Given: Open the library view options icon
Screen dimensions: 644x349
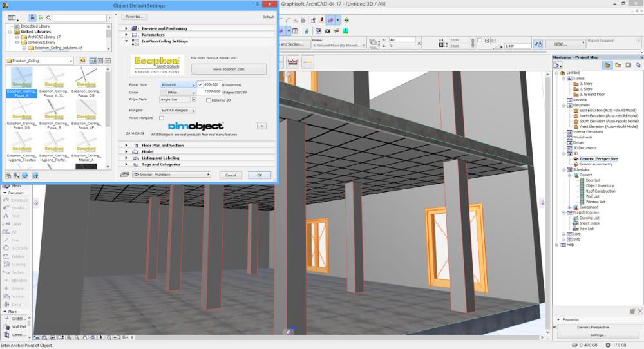Looking at the screenshot, I should tap(12, 17).
